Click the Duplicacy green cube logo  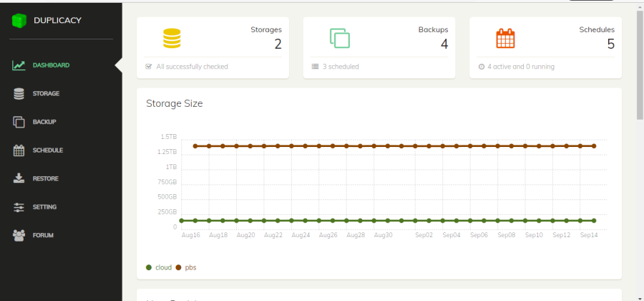tap(19, 21)
